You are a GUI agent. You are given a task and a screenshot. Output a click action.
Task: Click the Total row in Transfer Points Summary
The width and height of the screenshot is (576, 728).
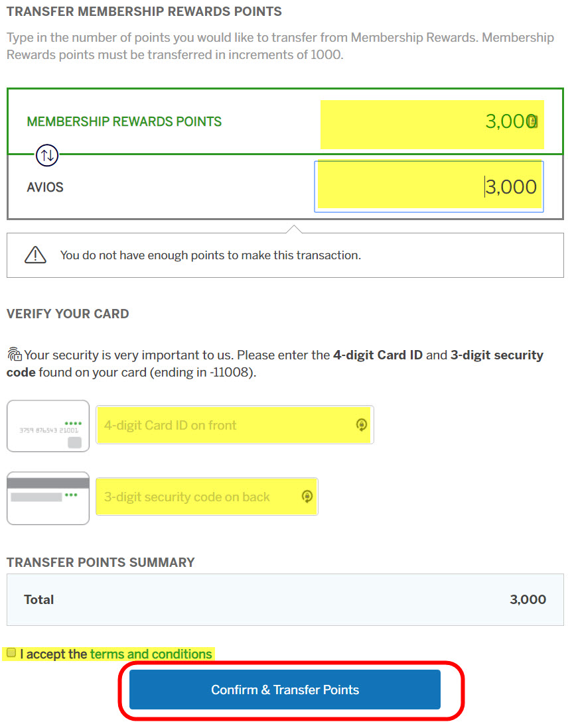285,599
